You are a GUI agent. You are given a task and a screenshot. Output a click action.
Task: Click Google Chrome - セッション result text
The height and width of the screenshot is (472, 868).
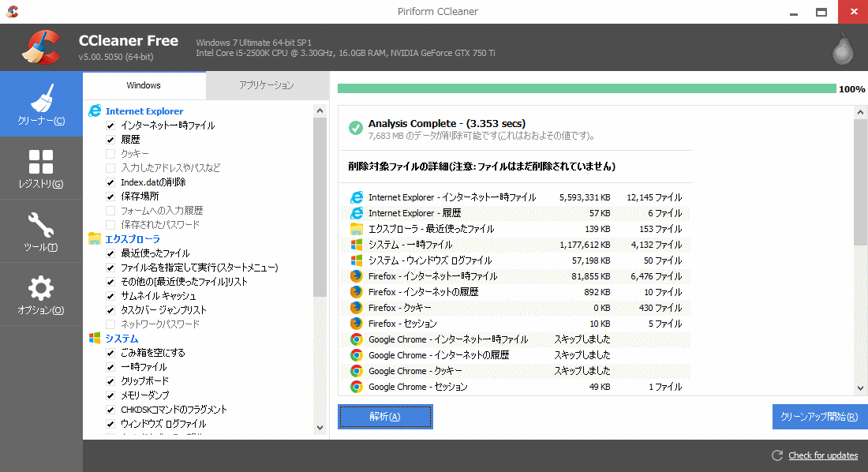point(418,387)
